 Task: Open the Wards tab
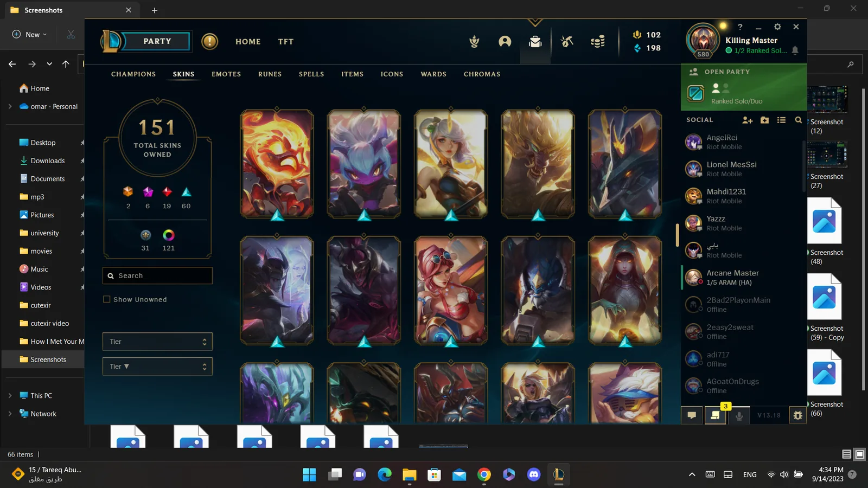coord(433,74)
